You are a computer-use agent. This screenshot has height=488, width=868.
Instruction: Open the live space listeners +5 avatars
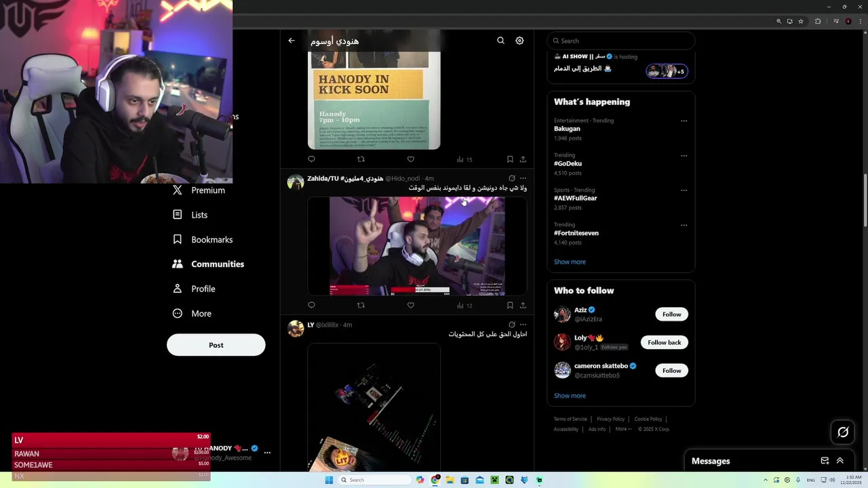[667, 71]
